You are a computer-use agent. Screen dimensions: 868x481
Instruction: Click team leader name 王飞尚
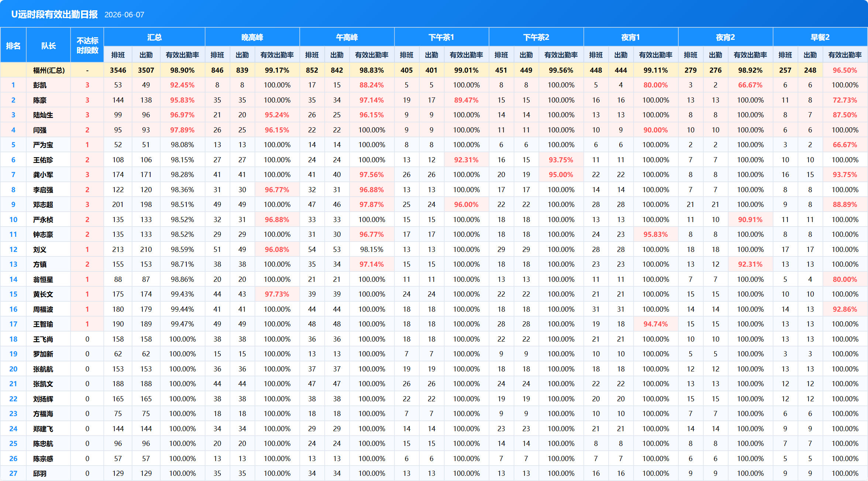click(43, 339)
